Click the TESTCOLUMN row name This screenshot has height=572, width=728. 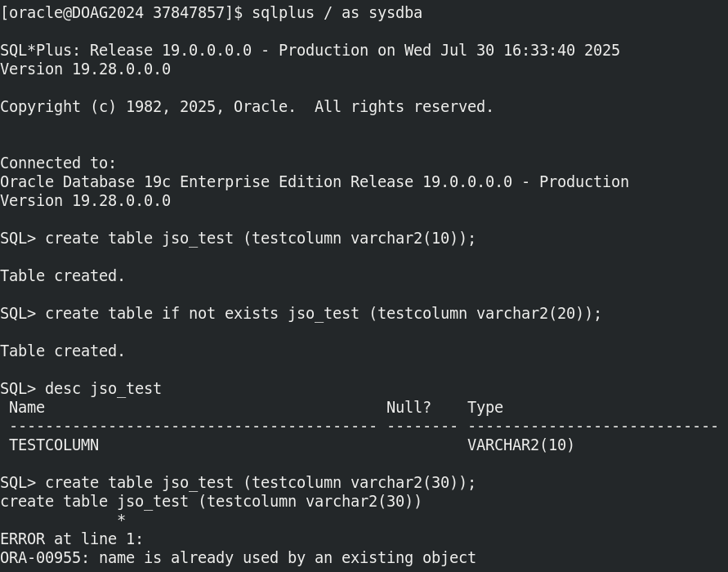click(x=54, y=445)
